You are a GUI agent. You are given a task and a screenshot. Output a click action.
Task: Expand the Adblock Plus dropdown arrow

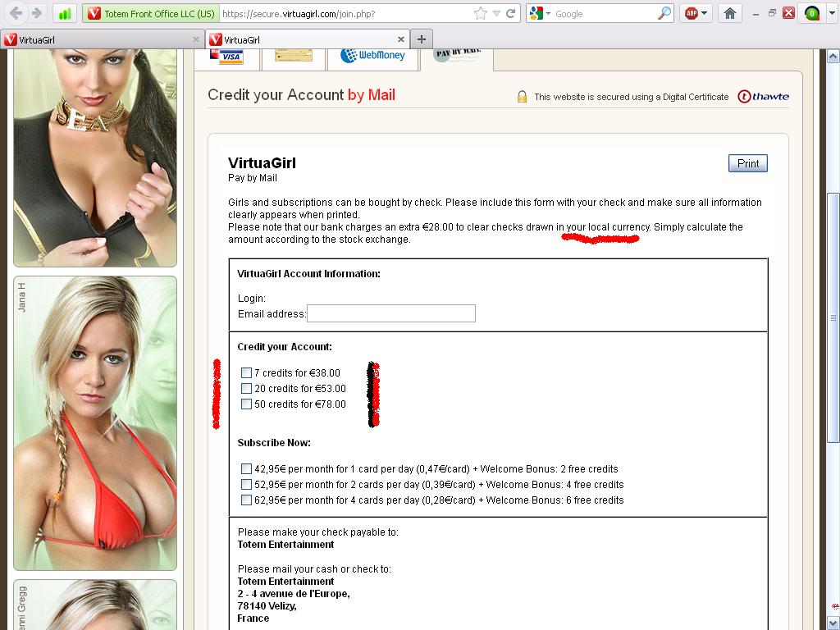point(705,13)
